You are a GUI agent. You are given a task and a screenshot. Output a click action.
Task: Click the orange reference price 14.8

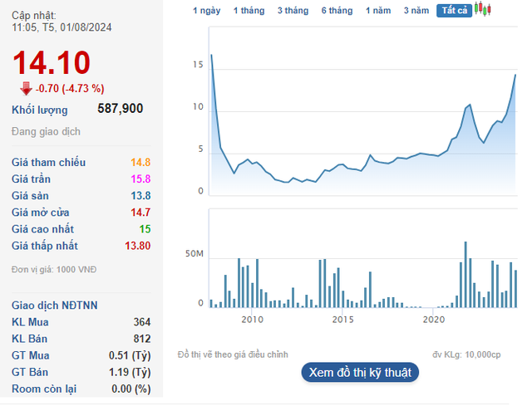tap(139, 163)
